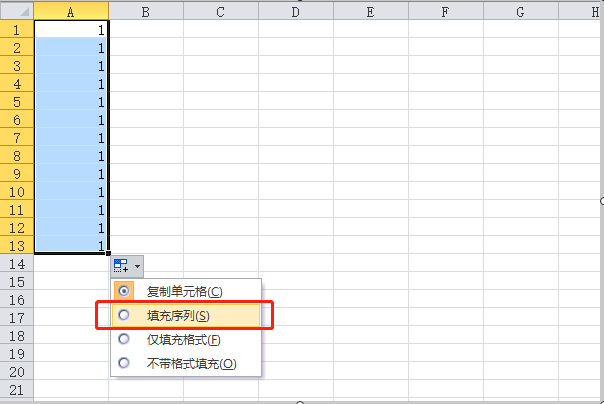
Task: Pick the 不带格式填充(O) radio option
Action: pyautogui.click(x=186, y=363)
